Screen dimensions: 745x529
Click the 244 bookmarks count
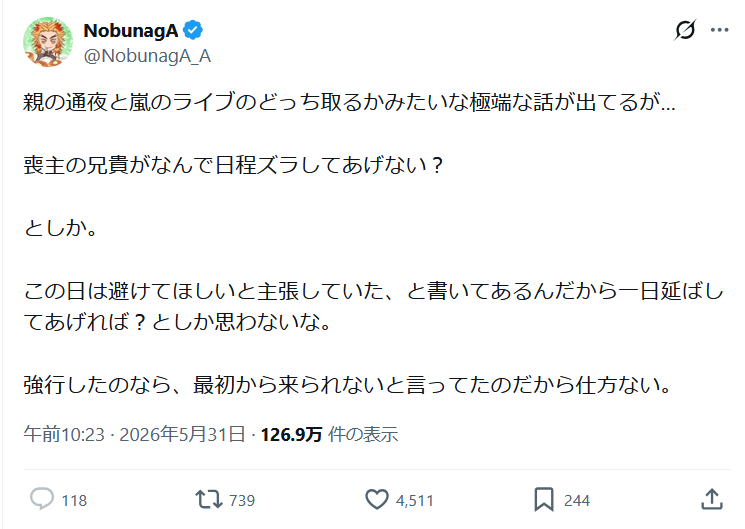point(577,500)
